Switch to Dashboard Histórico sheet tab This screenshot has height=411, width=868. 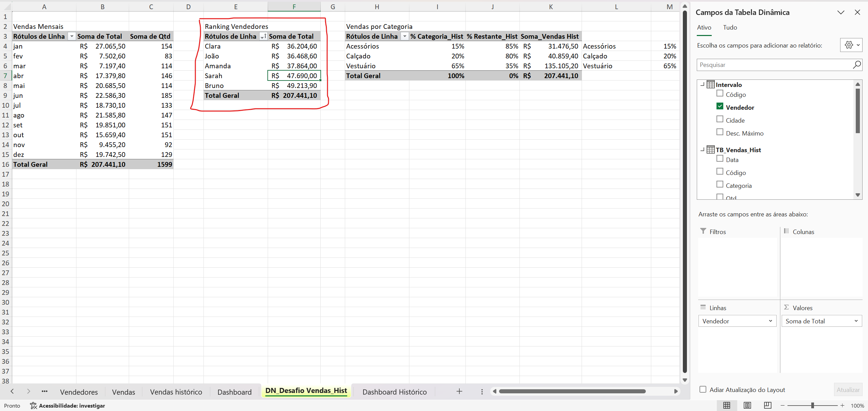click(394, 392)
